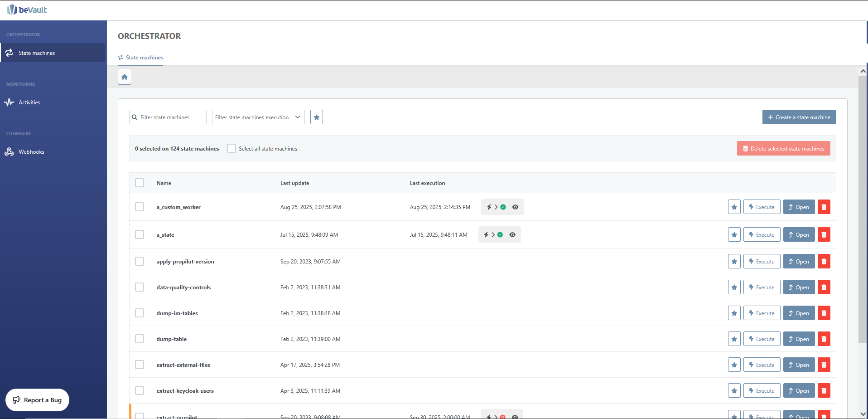Image resolution: width=868 pixels, height=419 pixels.
Task: Click the beVault logo
Action: [x=27, y=10]
